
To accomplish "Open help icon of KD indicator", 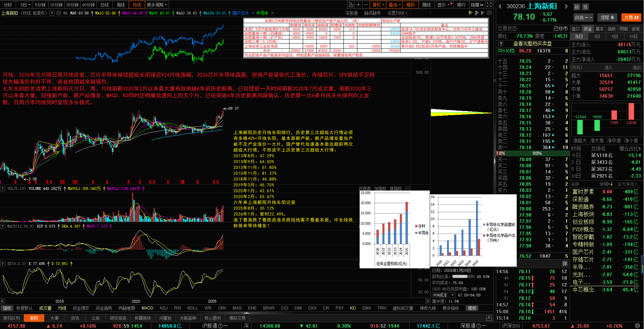I will [3, 264].
